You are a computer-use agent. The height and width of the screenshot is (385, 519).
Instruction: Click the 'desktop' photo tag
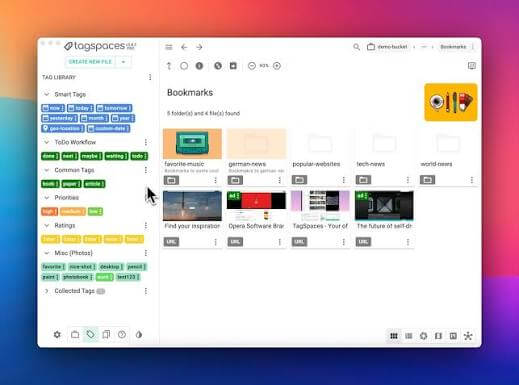click(111, 267)
